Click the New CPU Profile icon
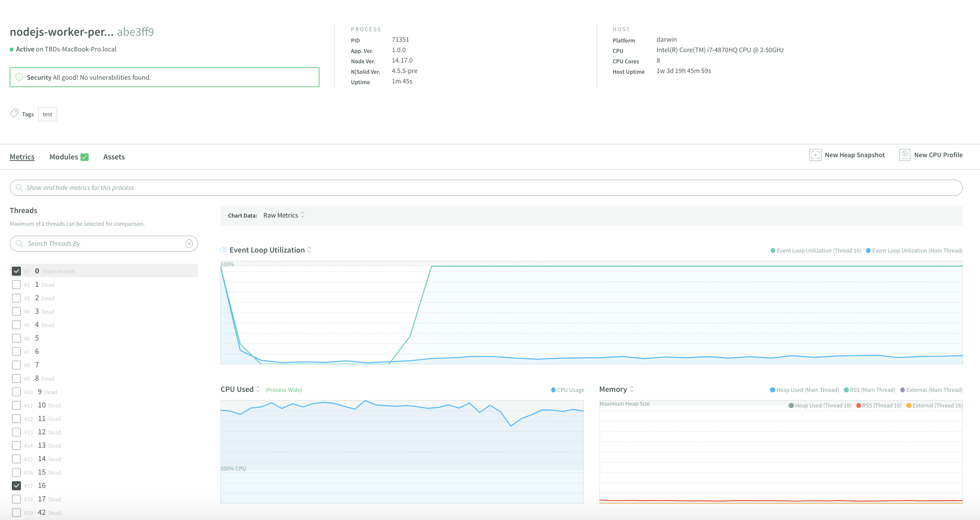 pos(904,155)
